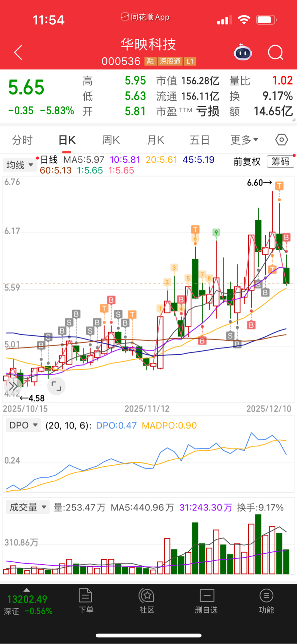The height and width of the screenshot is (644, 297).
Task: Open 下单 order icon
Action: click(85, 601)
